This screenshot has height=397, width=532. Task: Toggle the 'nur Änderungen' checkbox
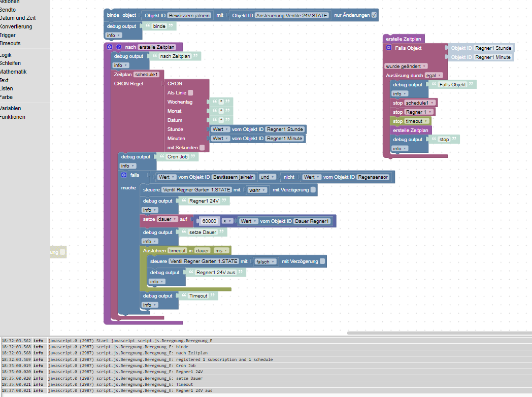[374, 15]
